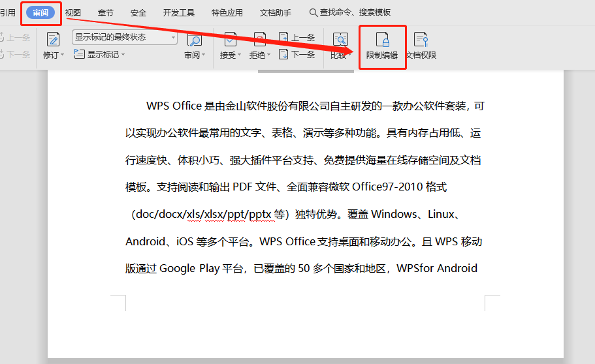Switch to the 视图 tab
595x364 pixels.
tap(73, 12)
